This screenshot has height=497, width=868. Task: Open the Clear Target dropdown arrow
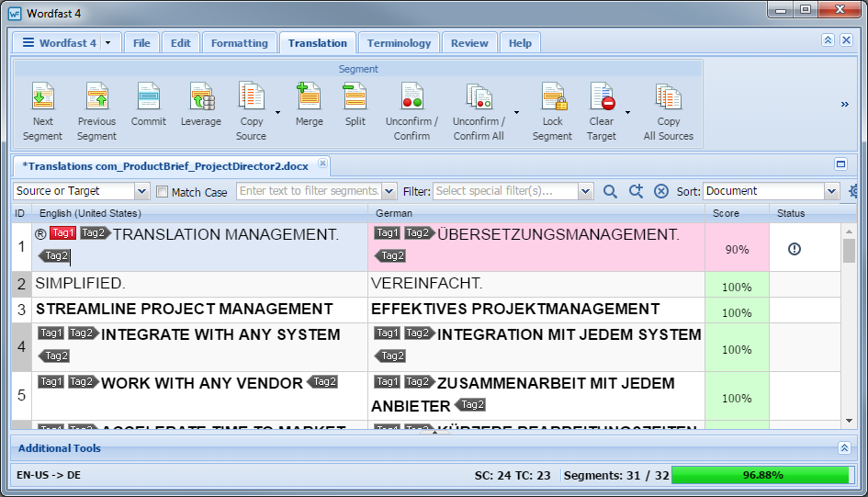click(627, 112)
